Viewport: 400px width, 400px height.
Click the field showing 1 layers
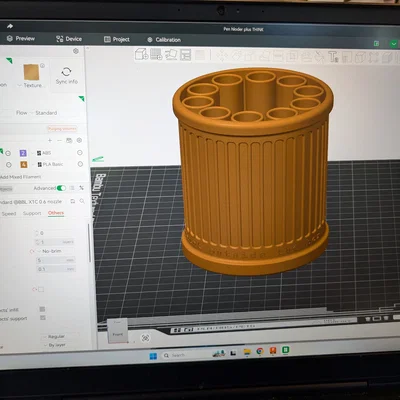click(x=55, y=242)
